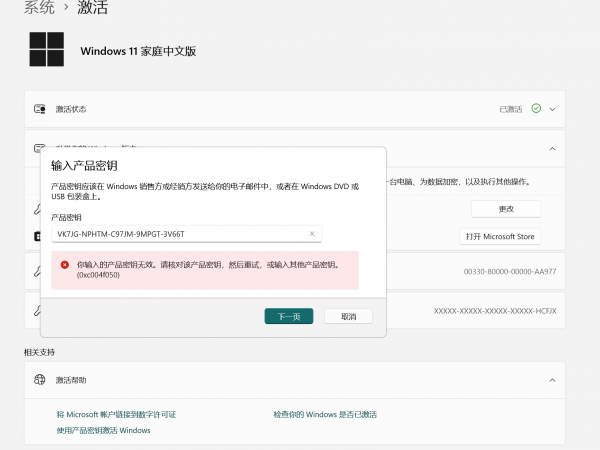Click the product key input field
Image resolution: width=600 pixels, height=450 pixels.
[187, 234]
